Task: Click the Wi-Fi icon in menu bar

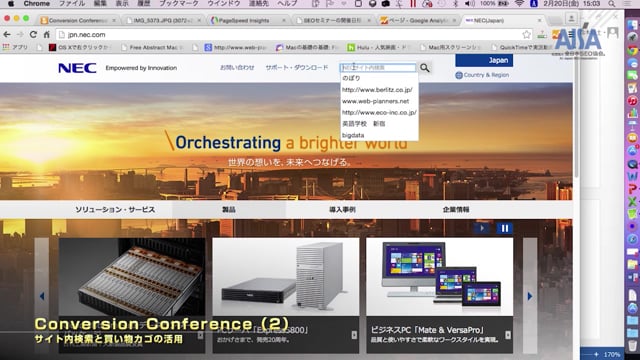Action: click(x=519, y=4)
